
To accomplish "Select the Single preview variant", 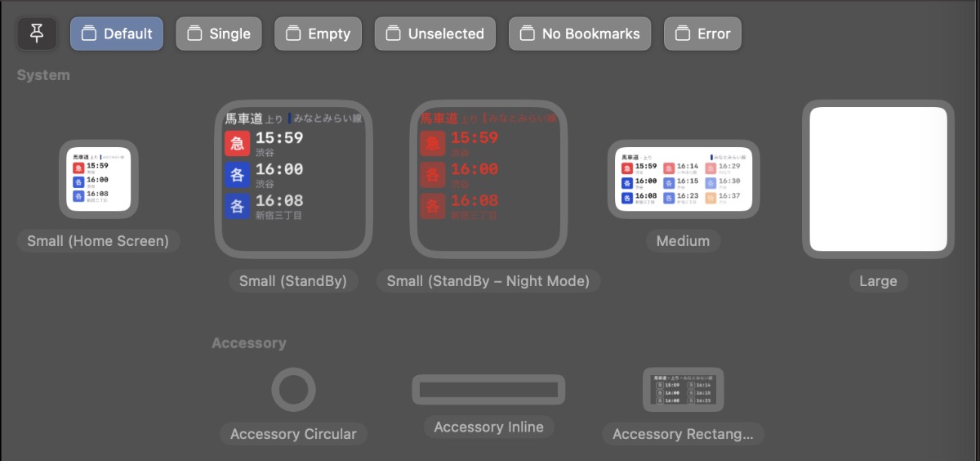I will [219, 34].
